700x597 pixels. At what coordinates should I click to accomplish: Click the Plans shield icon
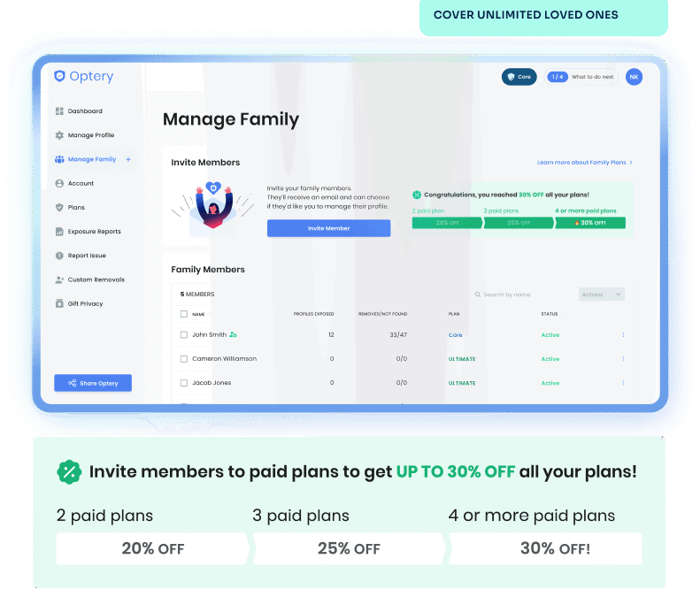[x=59, y=208]
